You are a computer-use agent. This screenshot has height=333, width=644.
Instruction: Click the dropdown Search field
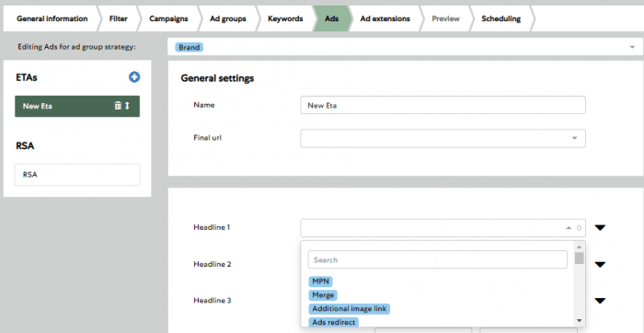[x=437, y=260]
